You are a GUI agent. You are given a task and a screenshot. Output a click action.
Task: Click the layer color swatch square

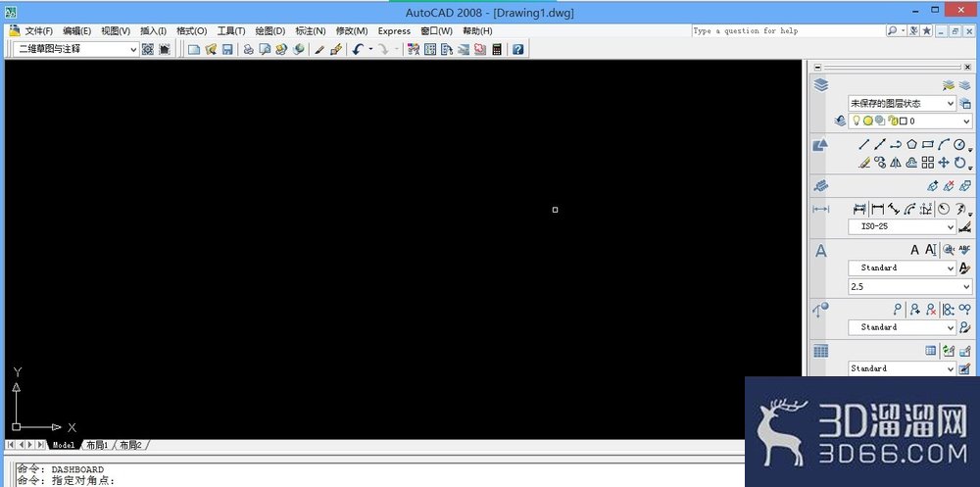click(904, 121)
